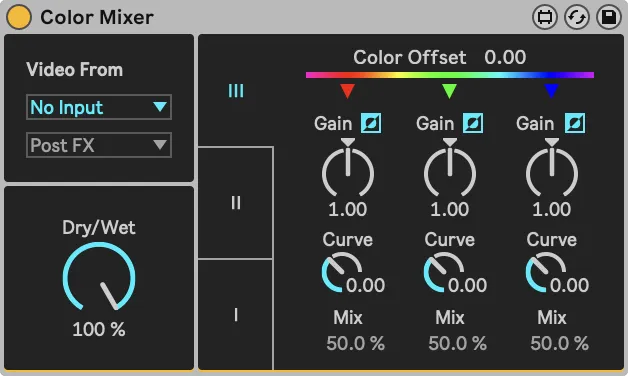The image size is (628, 376).
Task: Click the green channel Mix 50.0 % value
Action: (457, 343)
